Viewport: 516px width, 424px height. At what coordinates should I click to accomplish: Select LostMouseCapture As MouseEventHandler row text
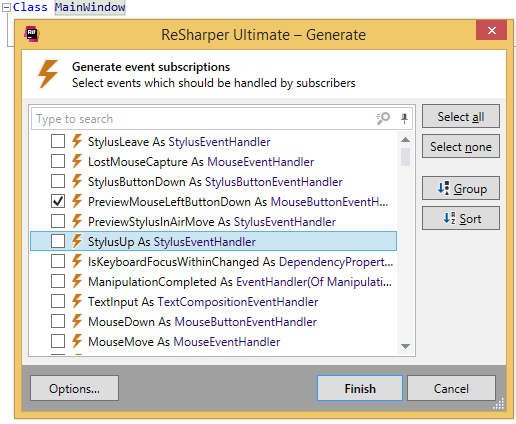[201, 162]
